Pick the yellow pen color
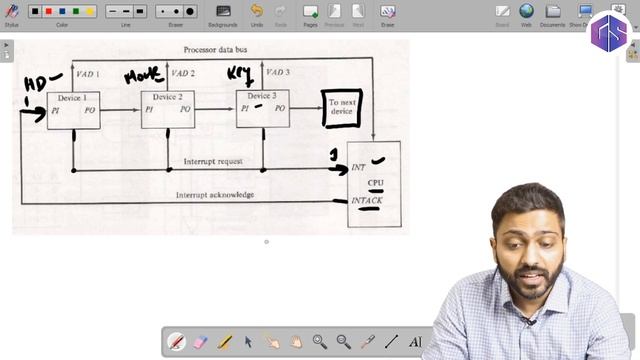Screen dimensions: 640x360 pos(89,11)
